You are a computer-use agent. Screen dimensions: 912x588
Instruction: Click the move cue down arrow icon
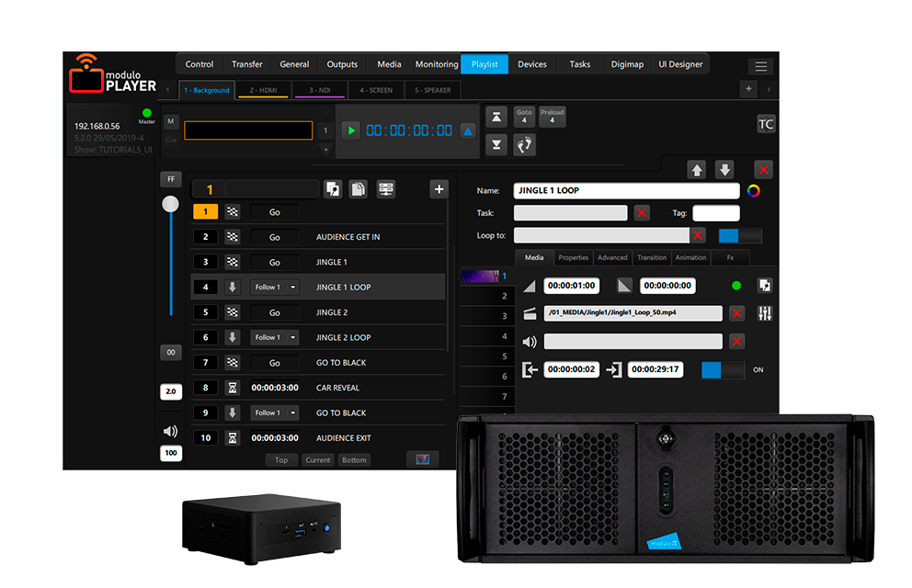coord(724,170)
